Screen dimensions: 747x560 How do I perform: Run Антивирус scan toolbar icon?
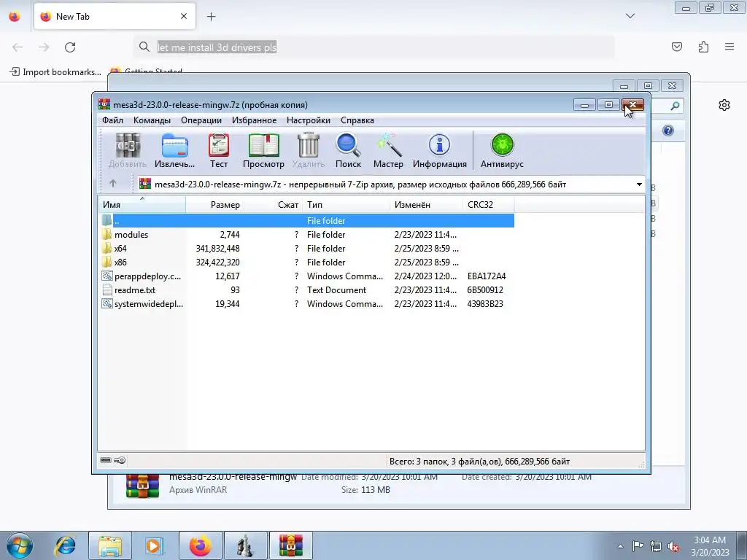click(502, 146)
